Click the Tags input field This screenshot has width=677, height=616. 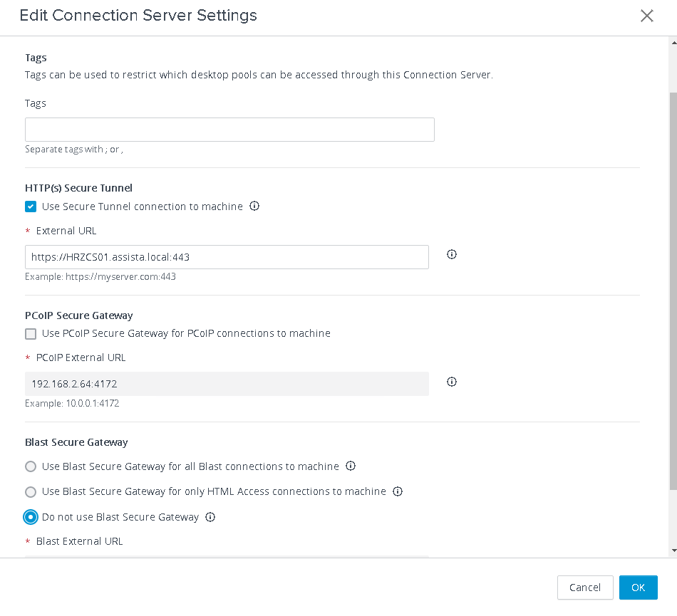(229, 130)
